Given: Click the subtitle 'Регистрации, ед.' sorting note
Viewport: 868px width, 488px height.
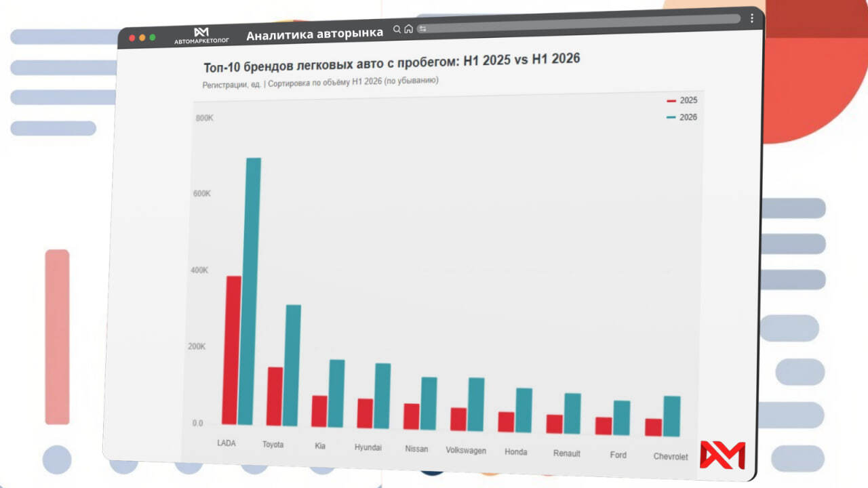Looking at the screenshot, I should tap(320, 83).
